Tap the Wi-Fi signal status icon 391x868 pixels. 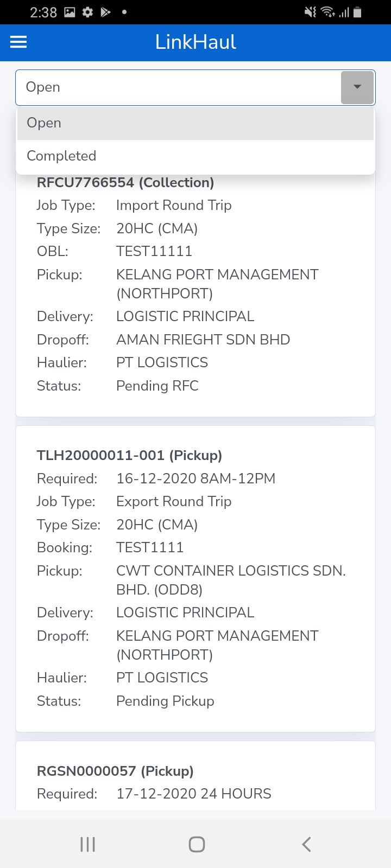click(x=327, y=12)
